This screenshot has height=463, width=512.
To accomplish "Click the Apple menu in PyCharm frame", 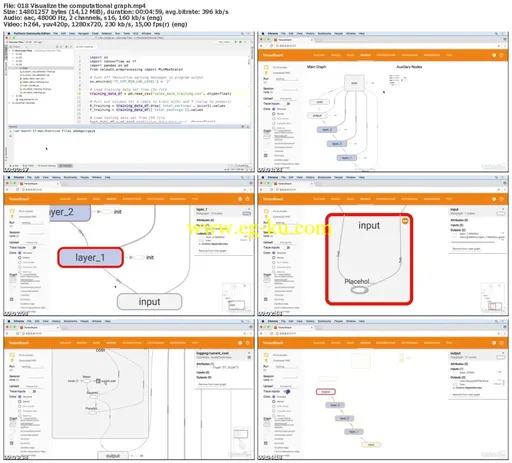I will pyautogui.click(x=9, y=34).
